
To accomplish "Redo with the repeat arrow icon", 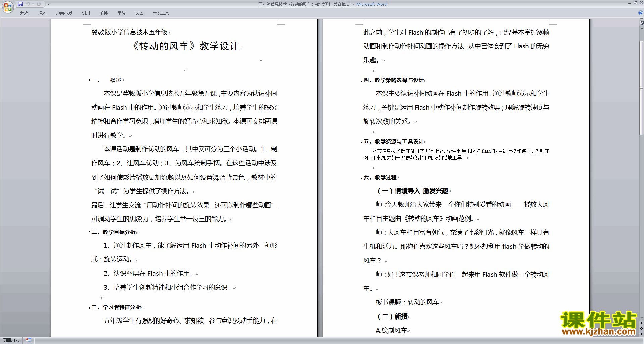I will coord(39,4).
